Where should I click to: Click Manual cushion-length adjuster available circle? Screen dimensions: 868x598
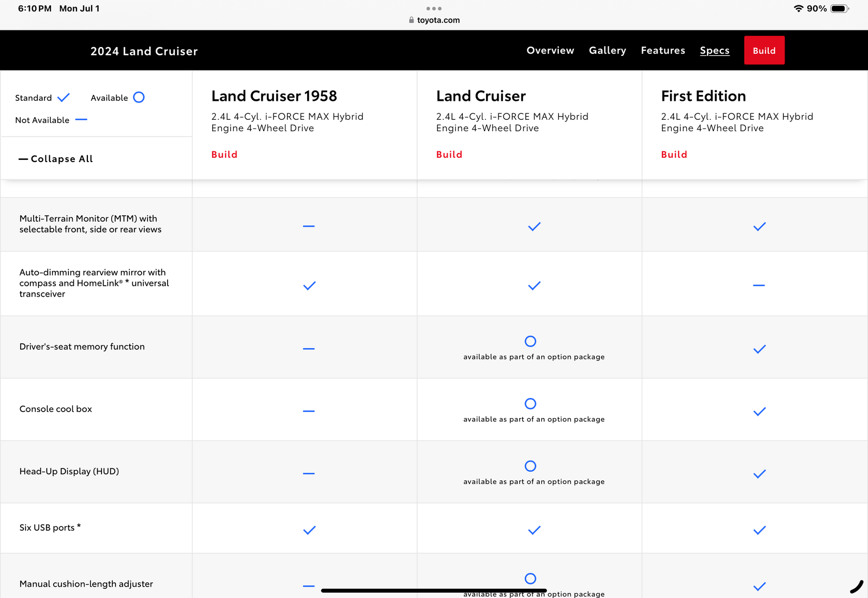(x=531, y=578)
